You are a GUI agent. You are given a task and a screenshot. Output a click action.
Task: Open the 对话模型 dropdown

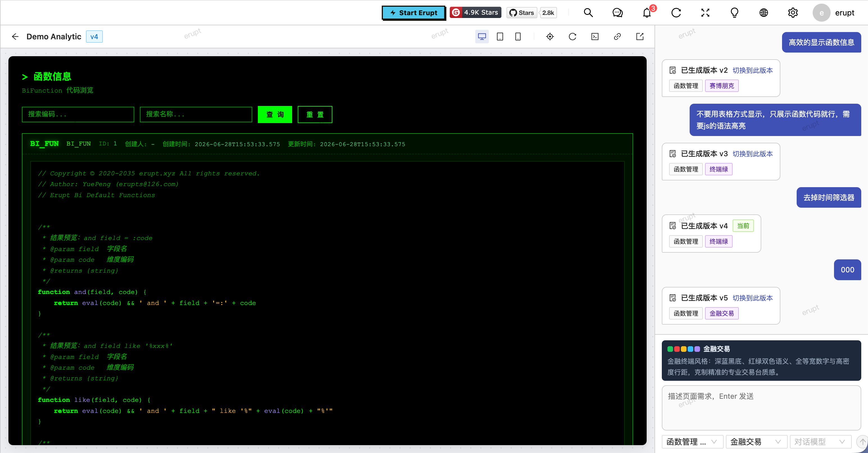(820, 441)
